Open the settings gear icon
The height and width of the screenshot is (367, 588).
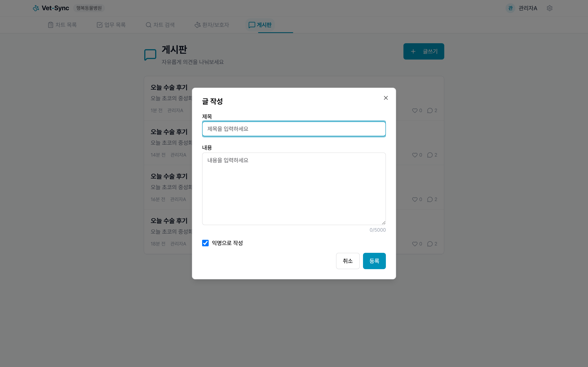(x=550, y=8)
